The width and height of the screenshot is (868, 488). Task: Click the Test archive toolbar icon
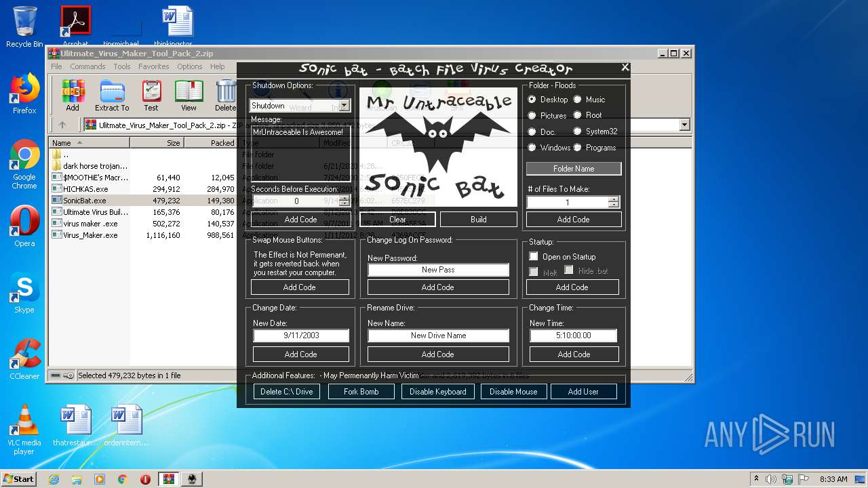151,95
